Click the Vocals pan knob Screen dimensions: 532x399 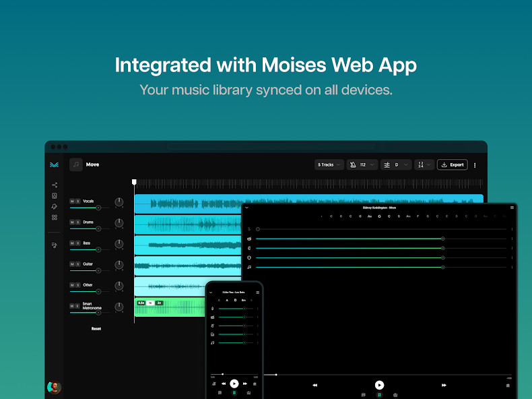click(119, 202)
